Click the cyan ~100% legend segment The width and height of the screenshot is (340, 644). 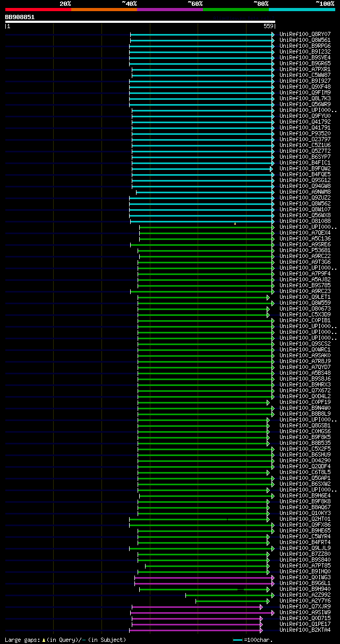click(302, 10)
